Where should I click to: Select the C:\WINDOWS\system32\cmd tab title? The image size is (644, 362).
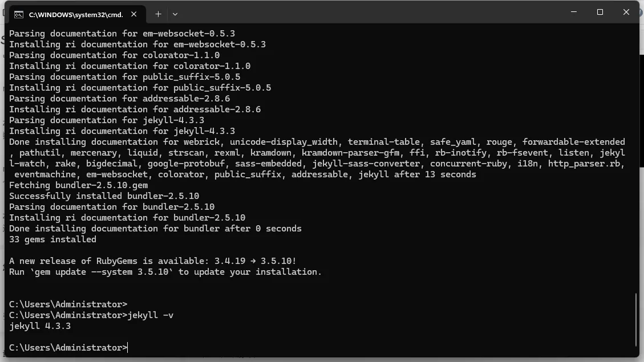pos(76,14)
